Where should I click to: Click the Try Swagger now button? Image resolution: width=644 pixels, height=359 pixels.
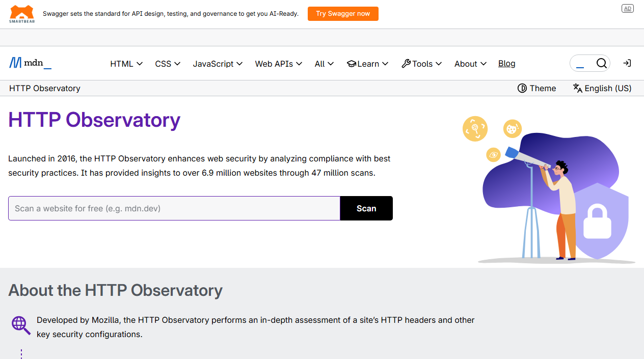[x=343, y=14]
